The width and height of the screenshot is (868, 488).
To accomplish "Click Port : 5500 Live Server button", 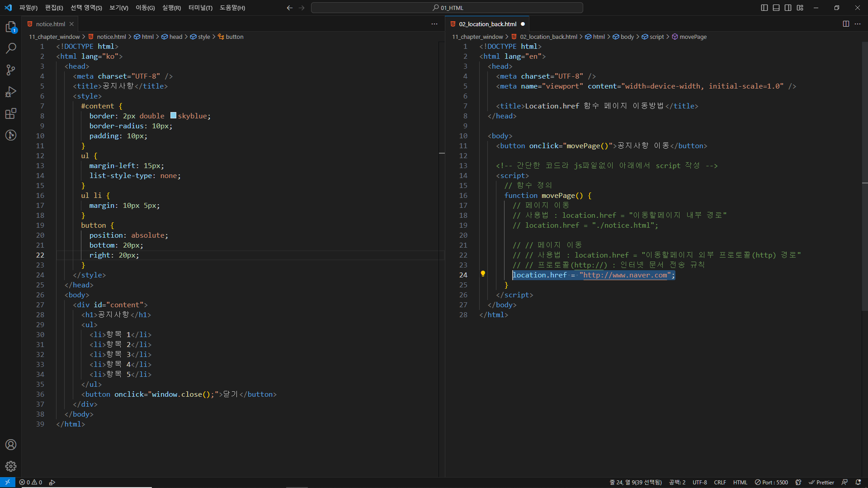I will (771, 482).
